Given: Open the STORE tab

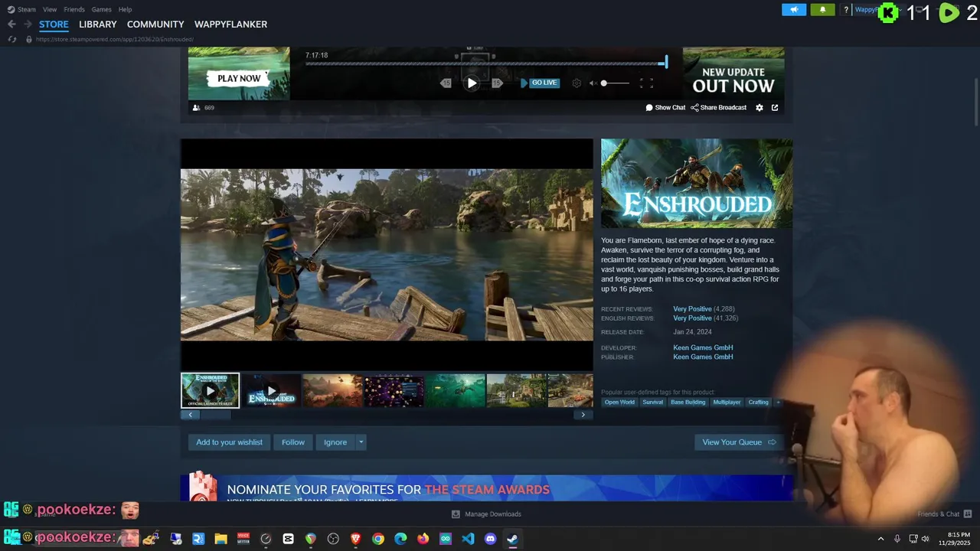Looking at the screenshot, I should 54,24.
